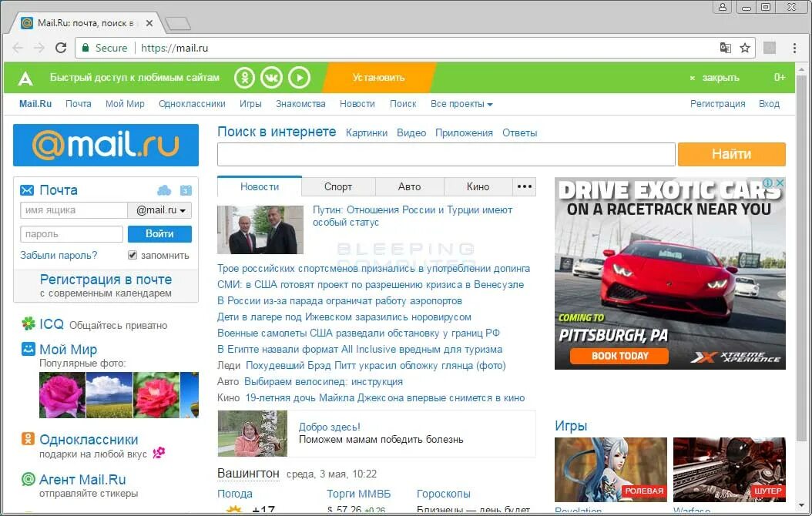Open the Видео search category
Image resolution: width=812 pixels, height=516 pixels.
pyautogui.click(x=411, y=132)
